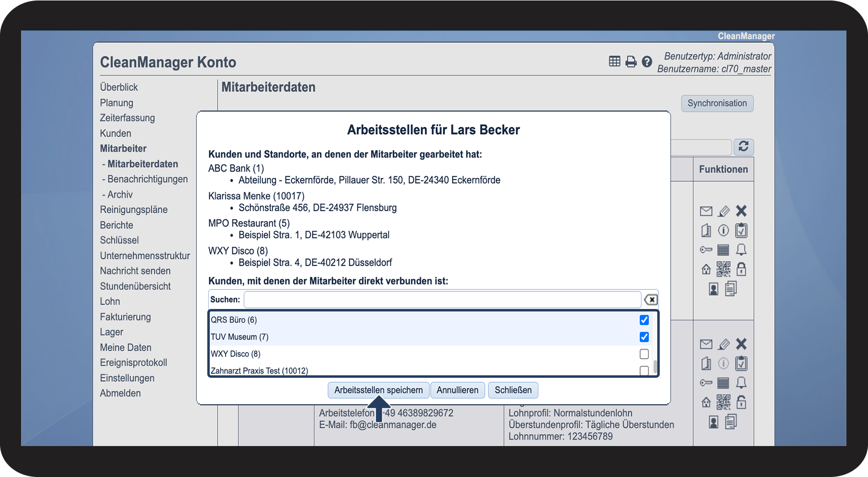Clear search with the backspace X icon

pos(651,300)
